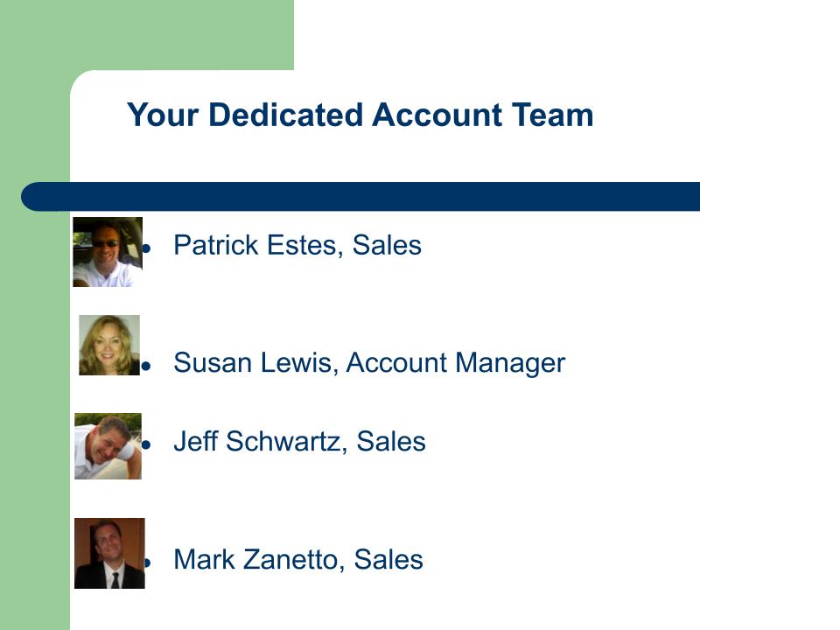Select the bullet point before Jeff Schwartz
The width and height of the screenshot is (840, 630).
tap(148, 444)
